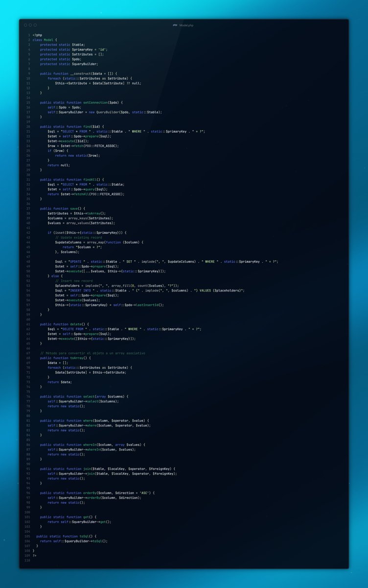This screenshot has height=588, width=368.
Task: Click the '<?php' opening tag on line 1
Action: 37,35
